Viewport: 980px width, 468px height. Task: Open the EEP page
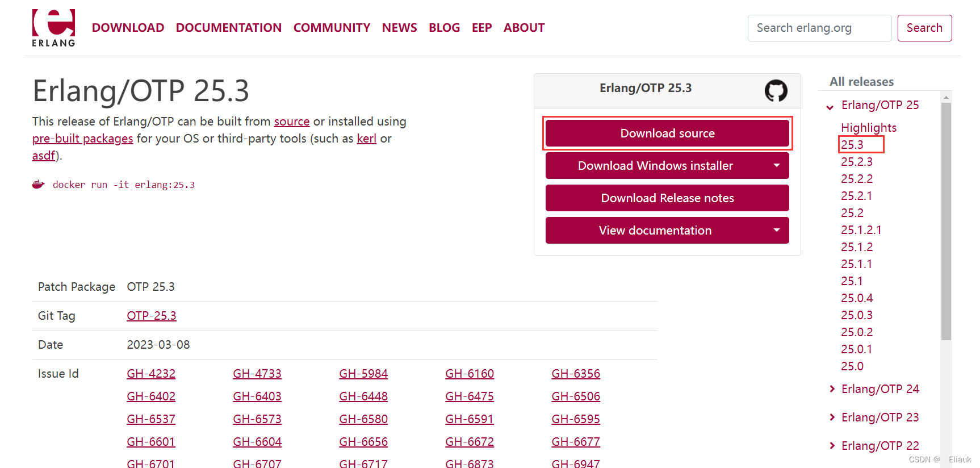coord(481,28)
